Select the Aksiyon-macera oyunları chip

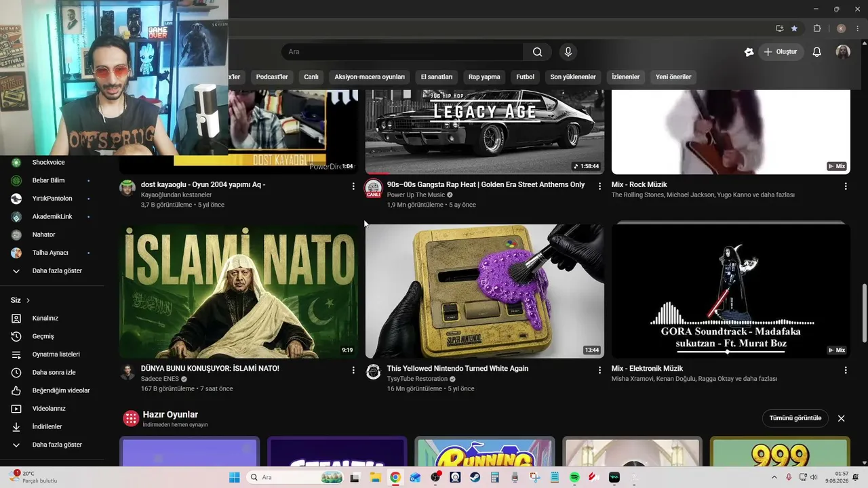370,77
